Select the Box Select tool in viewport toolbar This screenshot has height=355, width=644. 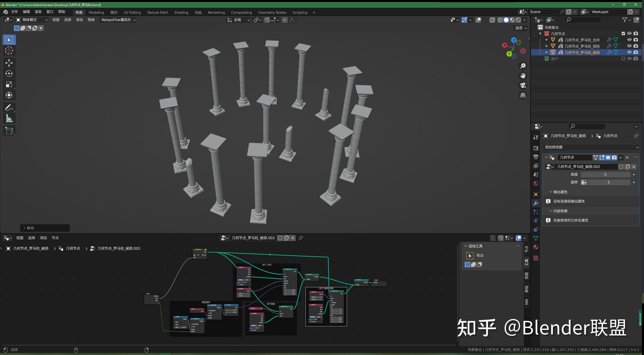[9, 40]
